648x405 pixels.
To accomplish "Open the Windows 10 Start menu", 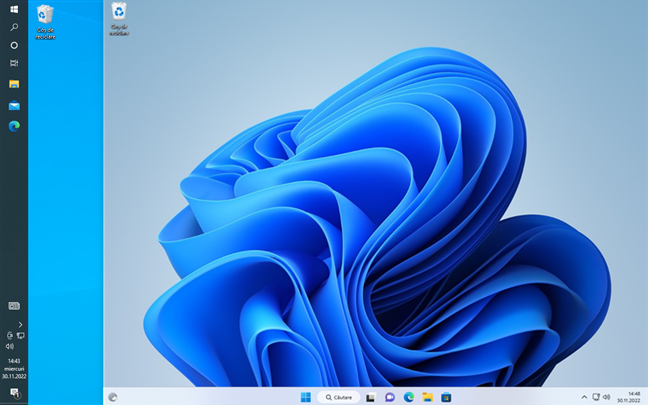I will tap(14, 9).
